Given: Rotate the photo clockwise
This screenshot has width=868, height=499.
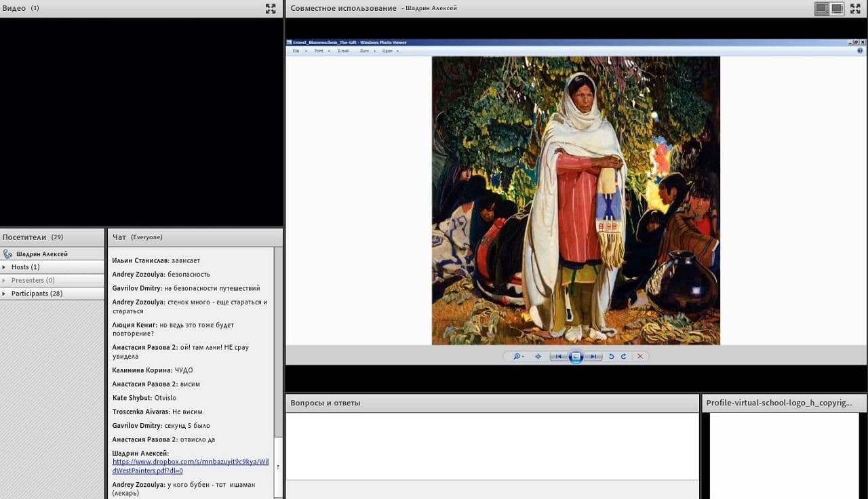Looking at the screenshot, I should 624,356.
